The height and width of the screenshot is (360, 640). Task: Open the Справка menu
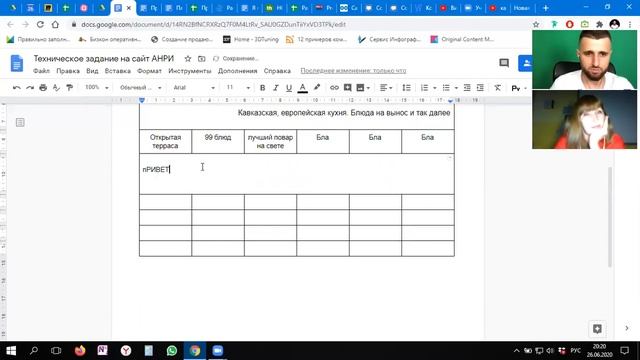pyautogui.click(x=277, y=71)
